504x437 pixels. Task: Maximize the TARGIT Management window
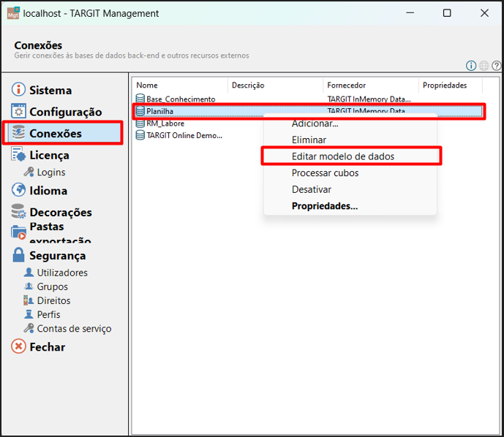(447, 13)
